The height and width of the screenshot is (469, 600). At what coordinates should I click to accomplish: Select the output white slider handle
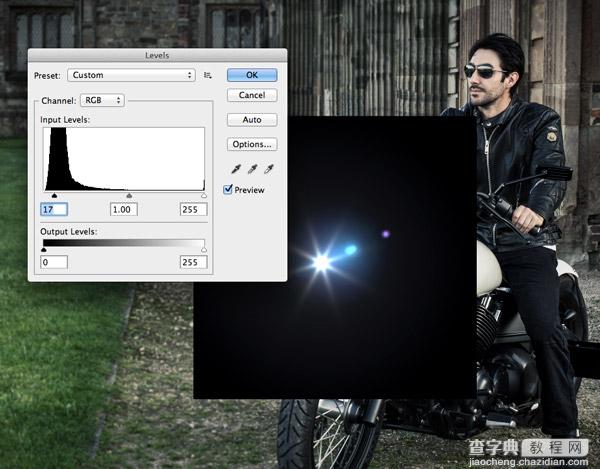tap(204, 249)
